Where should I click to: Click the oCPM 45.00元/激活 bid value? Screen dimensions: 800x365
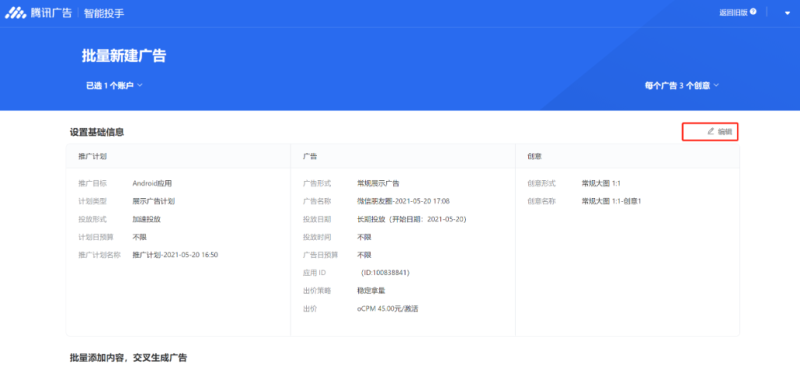[387, 308]
